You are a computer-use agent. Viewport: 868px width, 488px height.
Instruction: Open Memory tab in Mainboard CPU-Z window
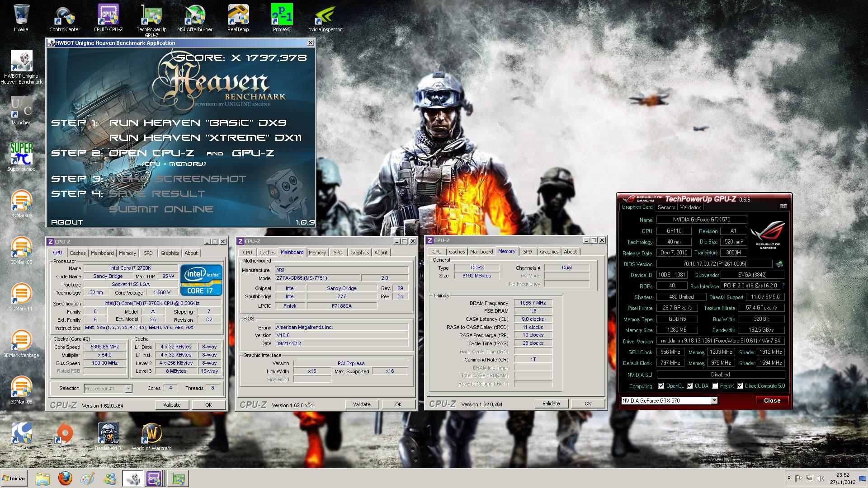317,253
